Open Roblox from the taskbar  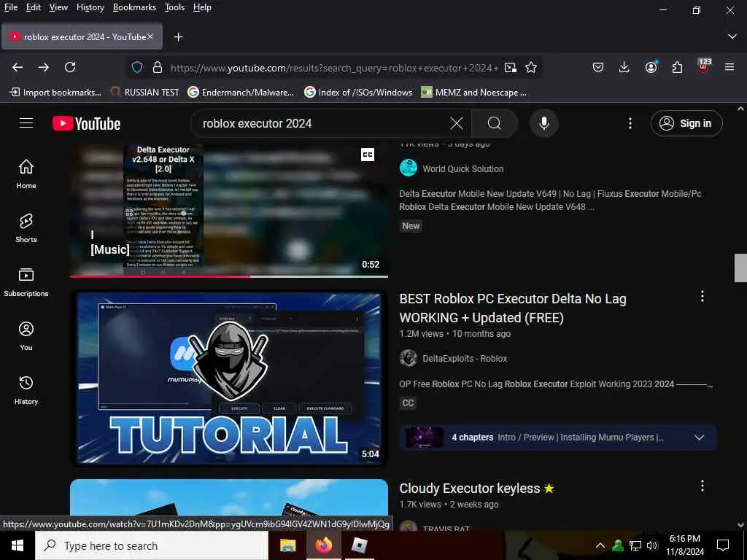359,545
